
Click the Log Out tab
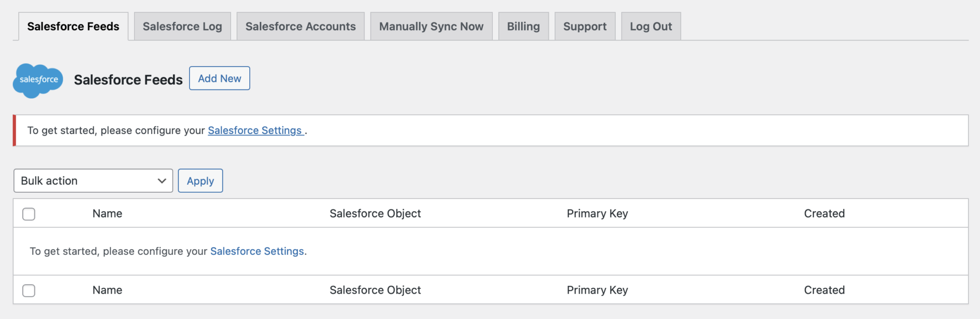click(x=650, y=26)
